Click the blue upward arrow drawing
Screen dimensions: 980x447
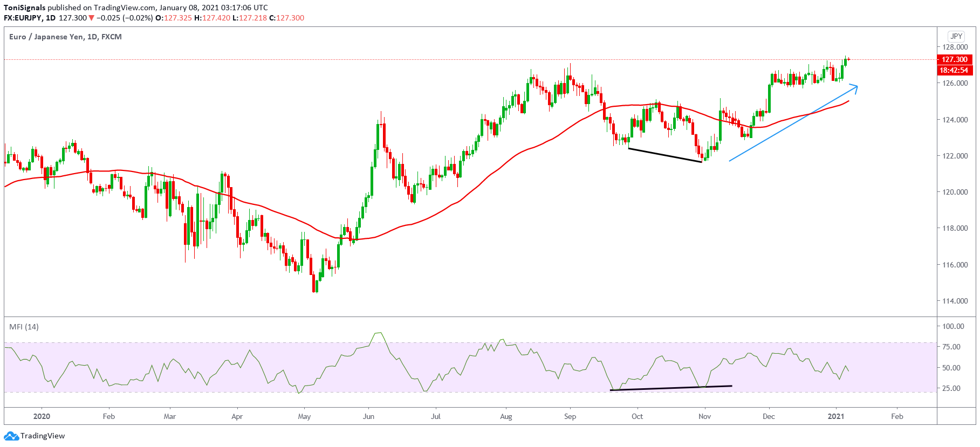(793, 123)
